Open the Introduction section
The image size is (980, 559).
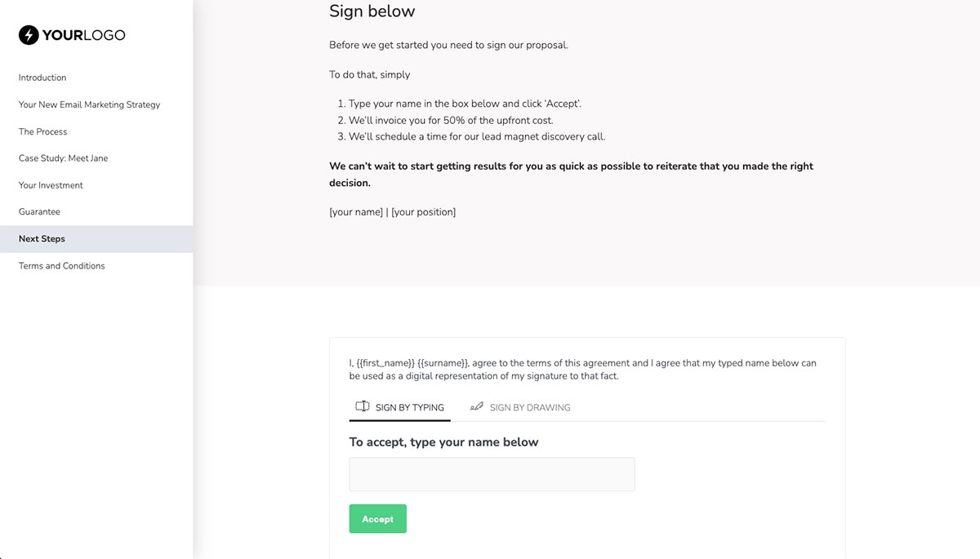coord(42,77)
